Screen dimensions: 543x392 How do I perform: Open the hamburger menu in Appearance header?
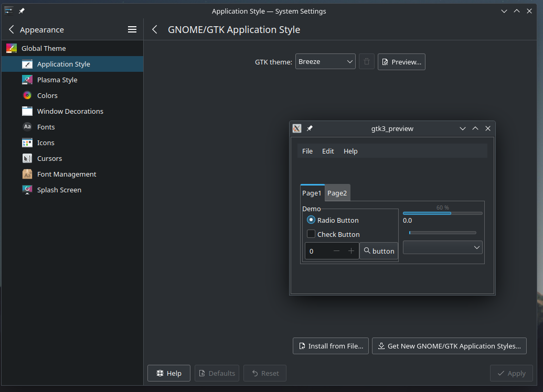(132, 30)
